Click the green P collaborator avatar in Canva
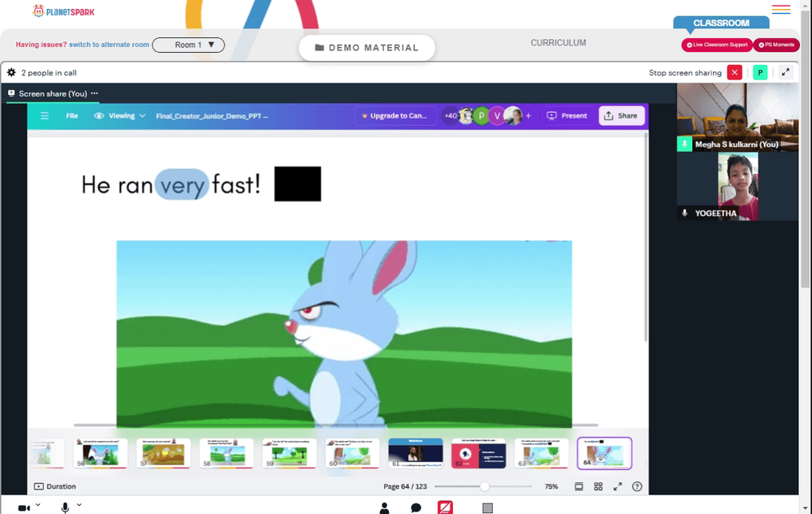This screenshot has height=514, width=812. pyautogui.click(x=482, y=116)
